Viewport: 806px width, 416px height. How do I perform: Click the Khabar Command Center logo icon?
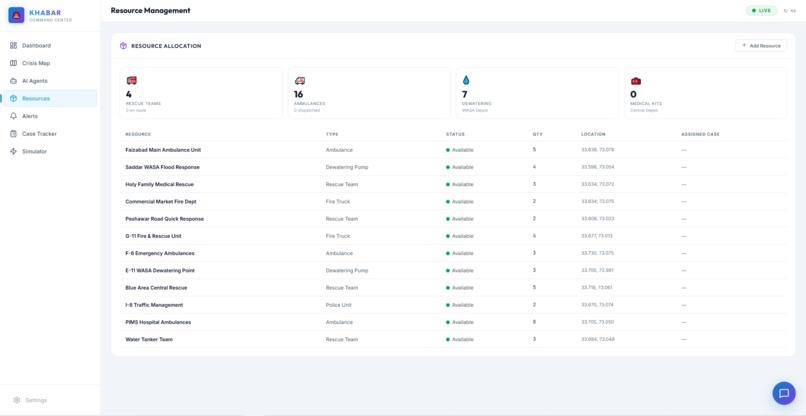pos(16,15)
